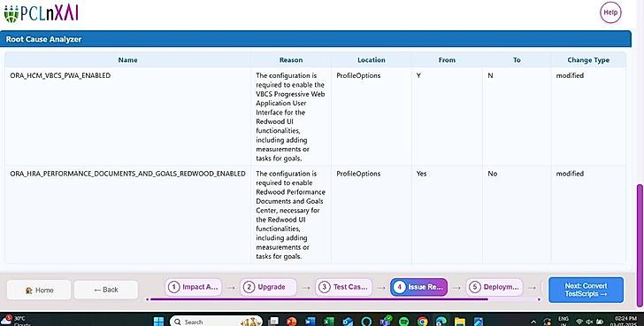This screenshot has width=644, height=326.
Task: Open step 5 Deployment
Action: coord(494,287)
